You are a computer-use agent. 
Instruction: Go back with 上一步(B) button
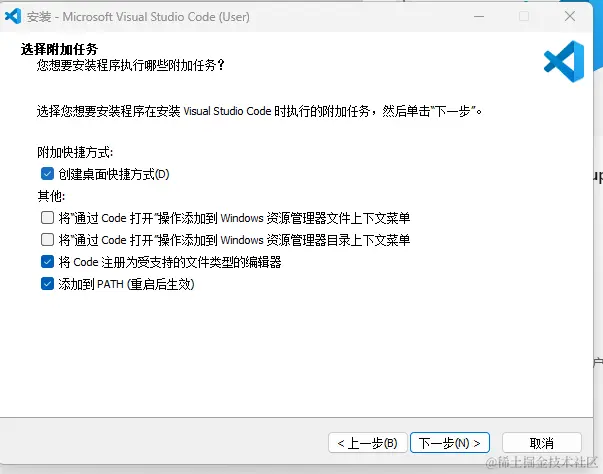coord(367,443)
